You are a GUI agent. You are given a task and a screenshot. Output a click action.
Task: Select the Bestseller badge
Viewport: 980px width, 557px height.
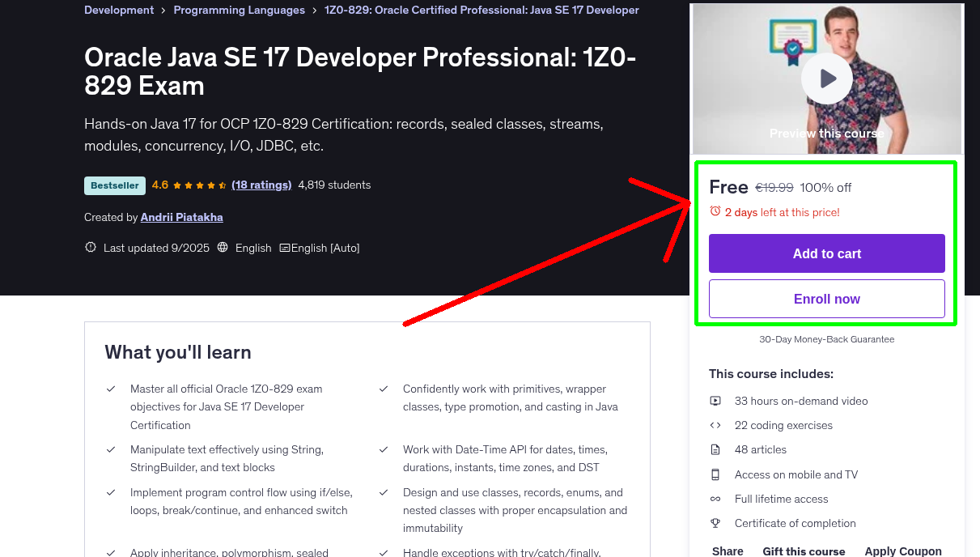point(114,185)
